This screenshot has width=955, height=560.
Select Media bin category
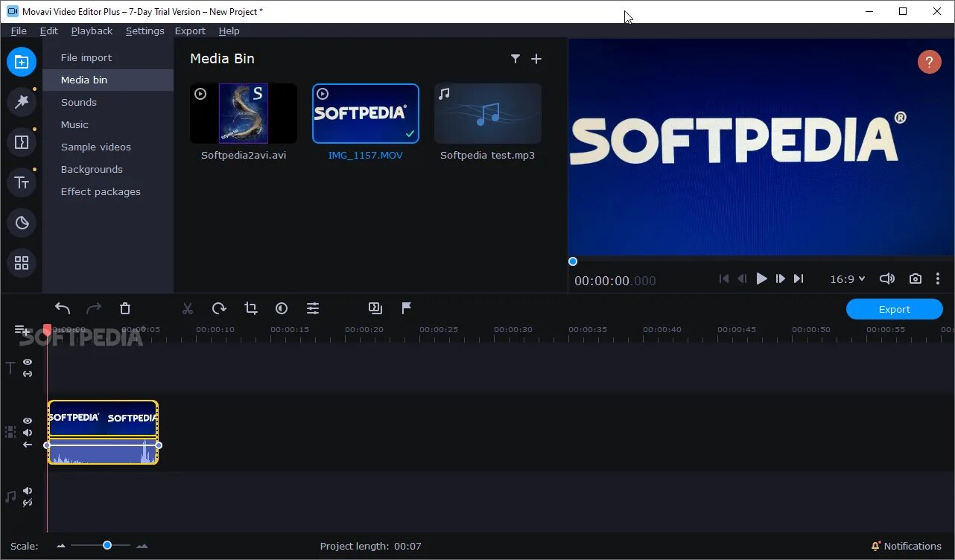point(108,80)
